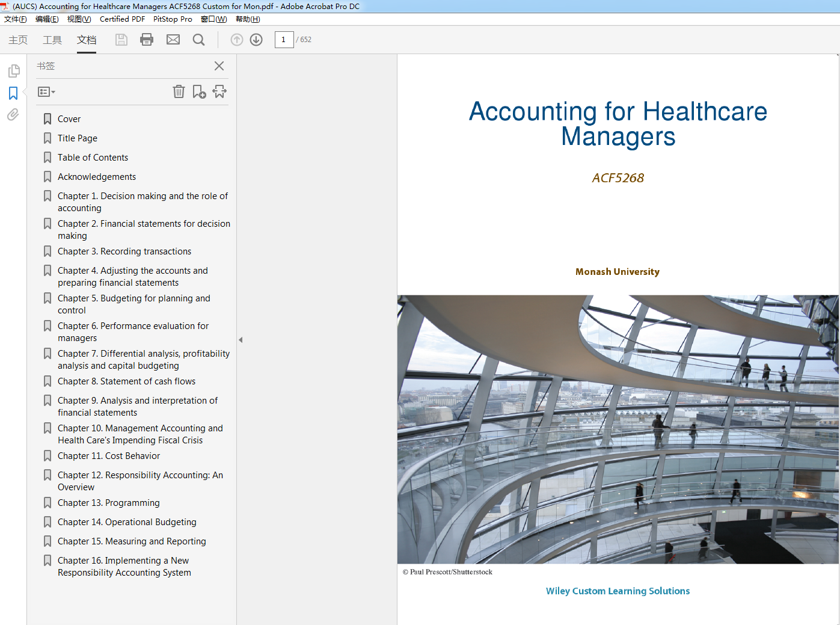Image resolution: width=840 pixels, height=625 pixels.
Task: Go to next page arrow
Action: point(256,40)
